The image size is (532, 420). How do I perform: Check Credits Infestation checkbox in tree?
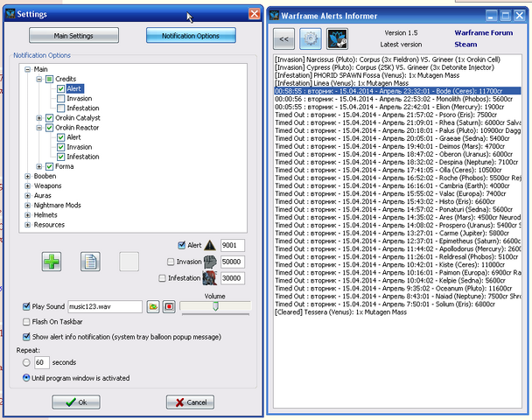60,108
